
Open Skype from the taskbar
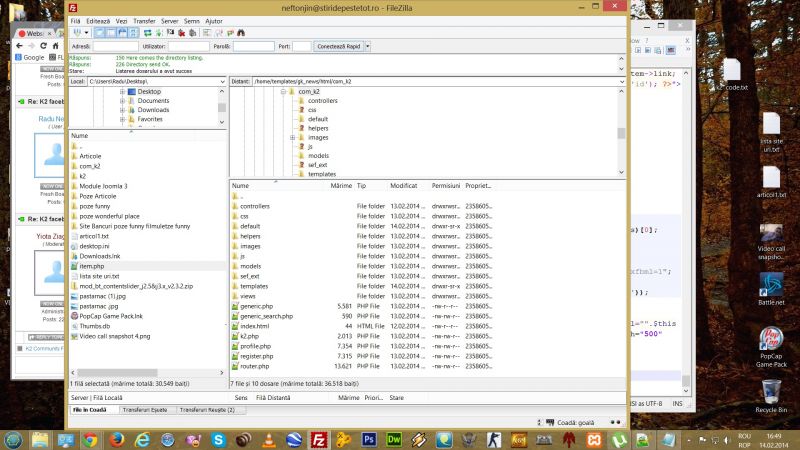point(218,439)
